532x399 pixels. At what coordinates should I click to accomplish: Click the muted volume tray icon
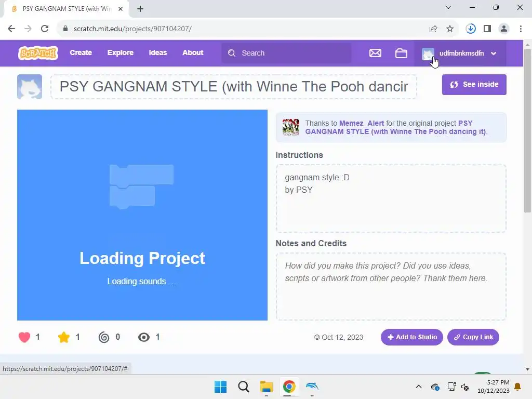click(x=465, y=387)
